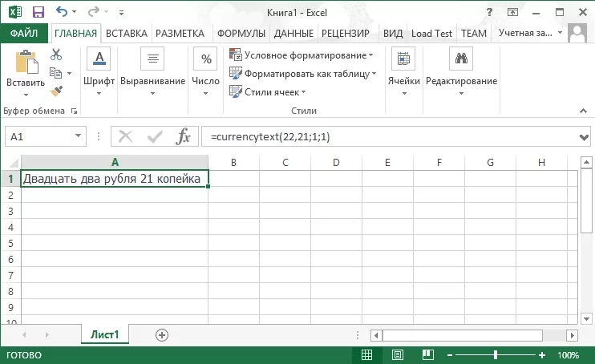Viewport: 595px width, 364px height.
Task: Click the Cut scissors icon
Action: (56, 55)
